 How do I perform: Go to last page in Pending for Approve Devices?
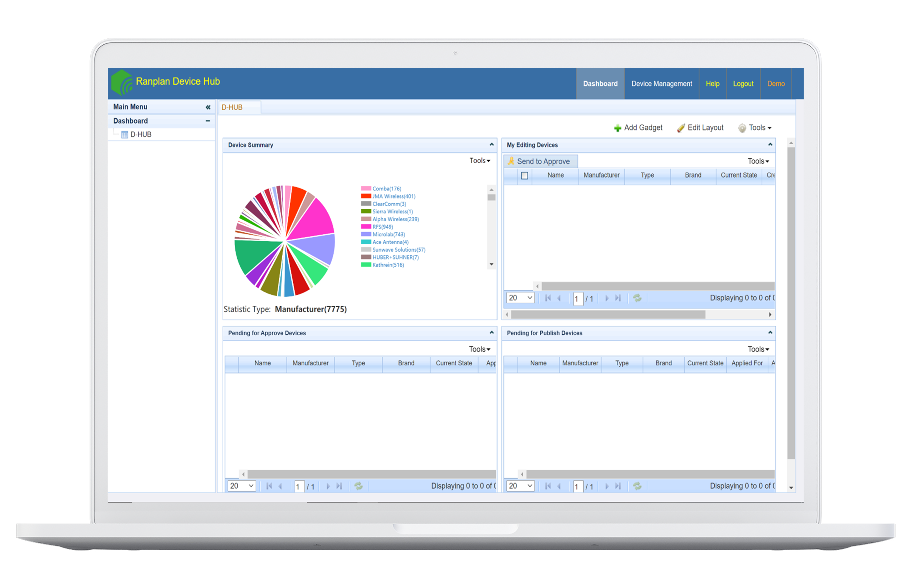point(339,486)
